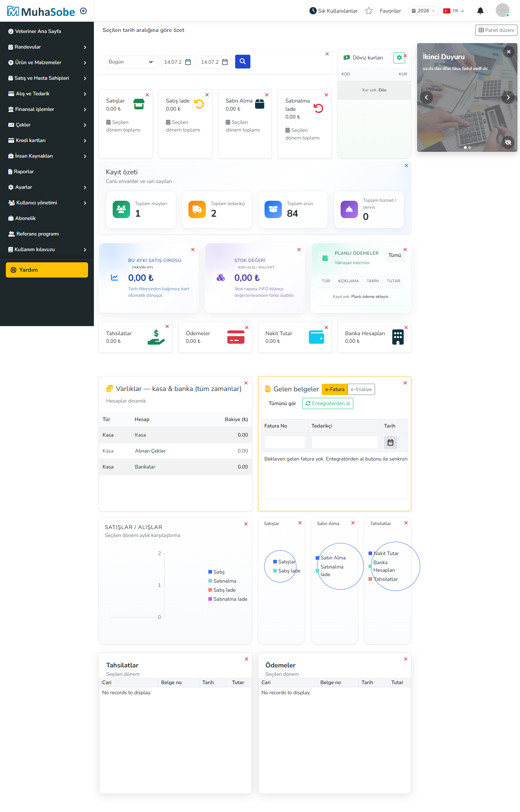Image resolution: width=520 pixels, height=812 pixels.
Task: Click the Ödemeler card icon
Action: [x=236, y=337]
